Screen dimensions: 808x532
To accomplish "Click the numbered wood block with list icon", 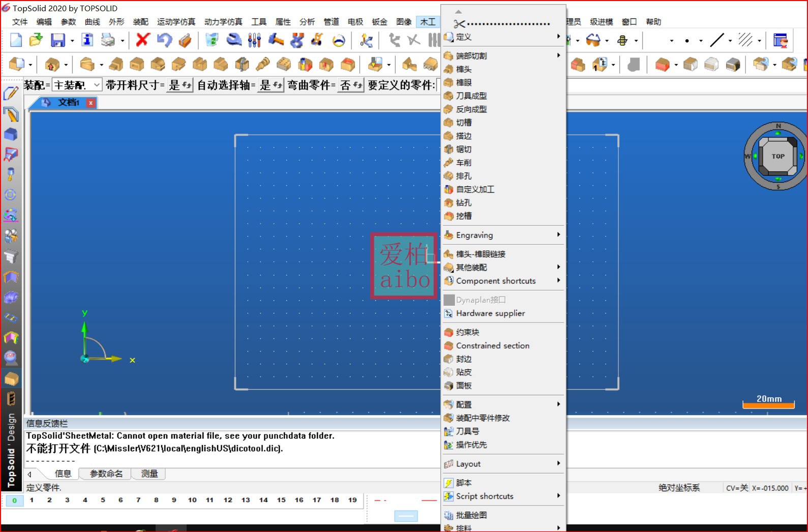I will [600, 65].
